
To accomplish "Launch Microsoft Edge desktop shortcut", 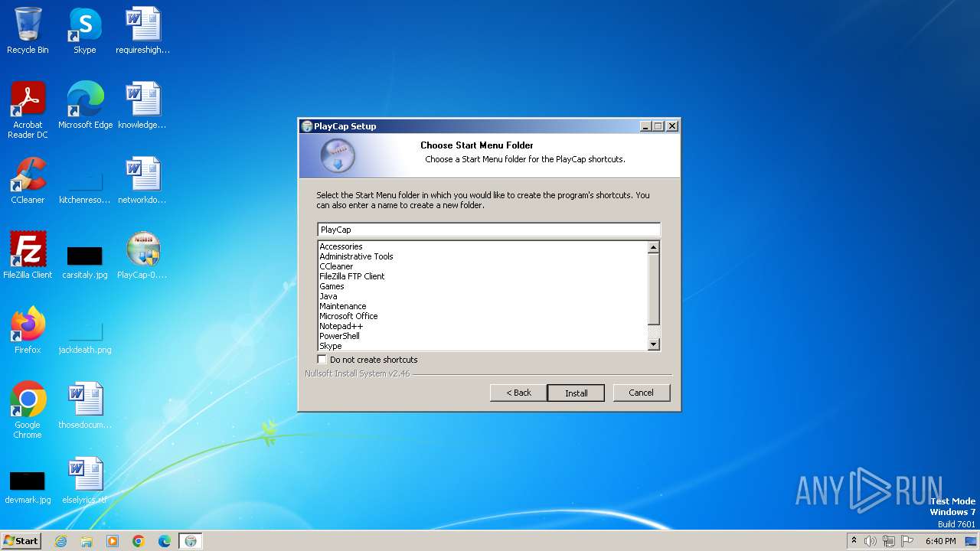I will tap(85, 105).
